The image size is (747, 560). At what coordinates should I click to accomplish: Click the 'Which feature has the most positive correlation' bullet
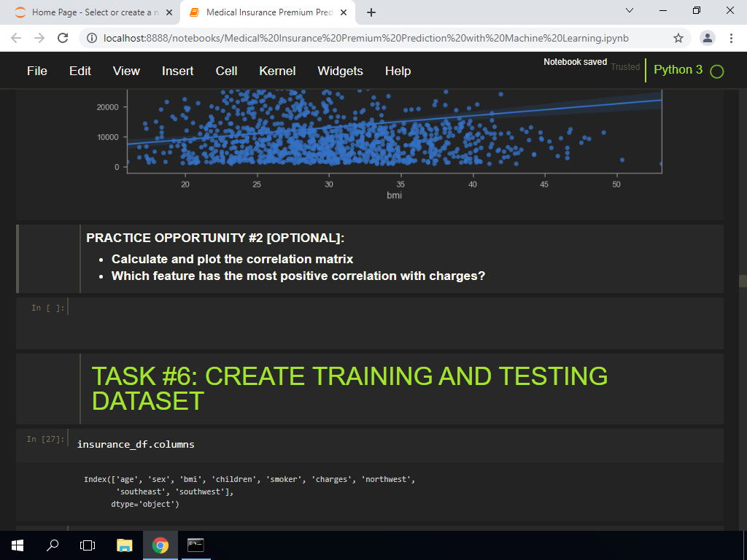[x=298, y=276]
